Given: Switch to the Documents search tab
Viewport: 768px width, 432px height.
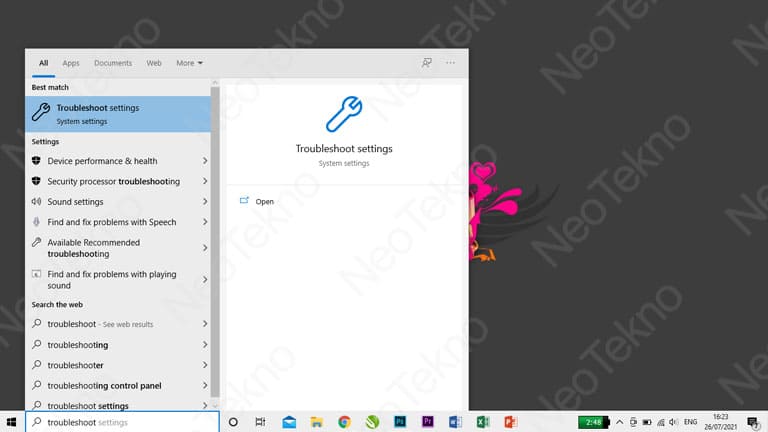Looking at the screenshot, I should click(x=113, y=63).
